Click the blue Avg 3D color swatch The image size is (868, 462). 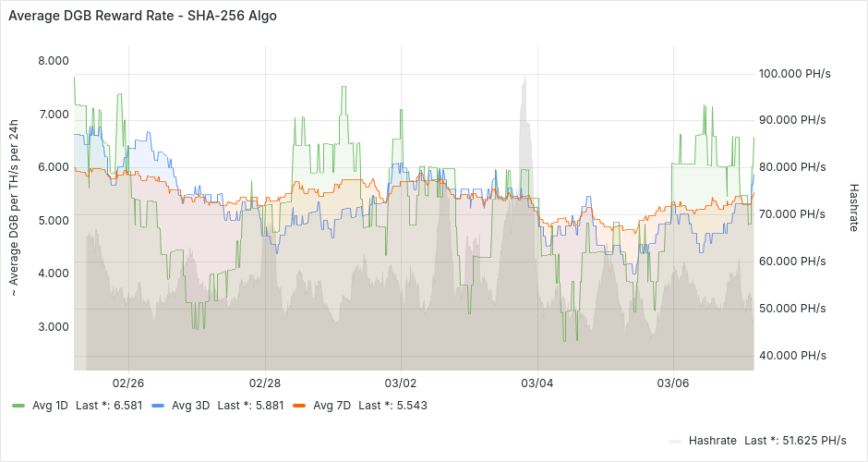[158, 406]
